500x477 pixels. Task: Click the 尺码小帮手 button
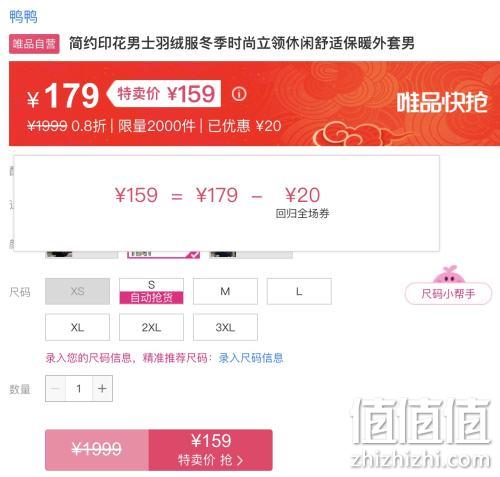[448, 294]
